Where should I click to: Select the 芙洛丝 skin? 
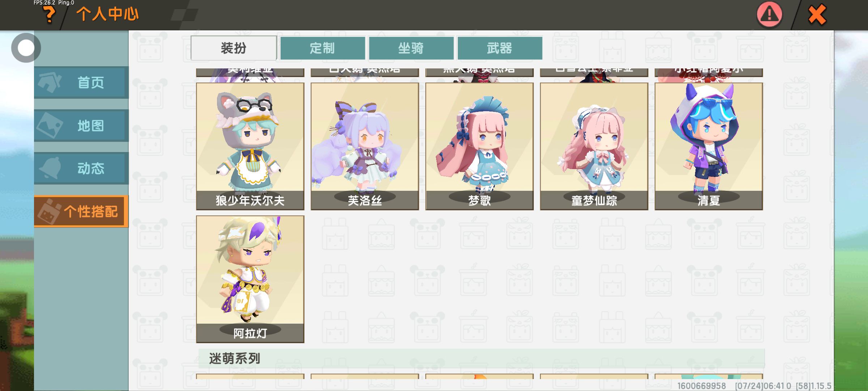click(x=365, y=146)
